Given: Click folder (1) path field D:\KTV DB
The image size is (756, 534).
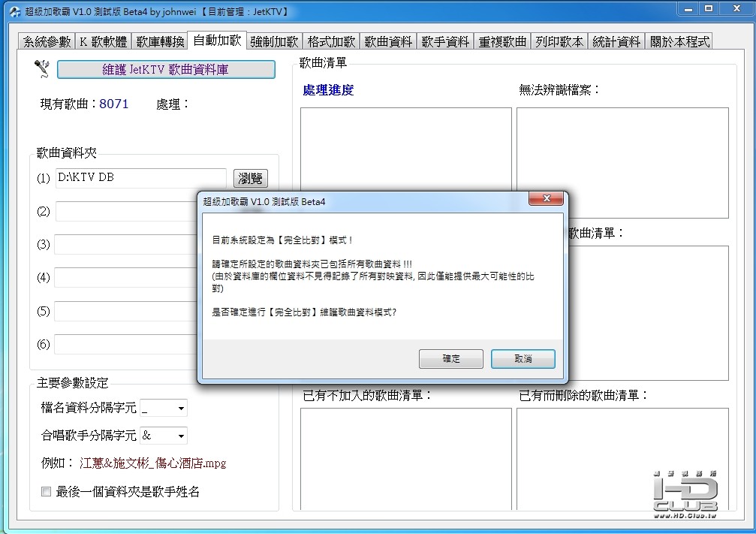Looking at the screenshot, I should click(141, 178).
